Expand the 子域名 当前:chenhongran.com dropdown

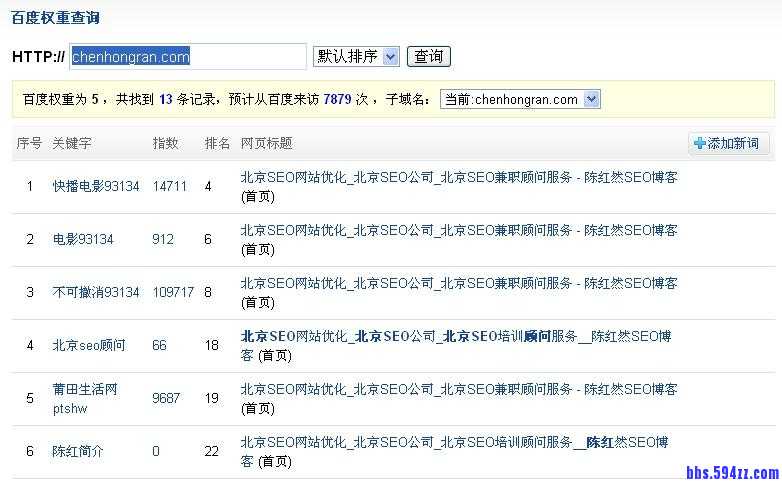point(520,99)
